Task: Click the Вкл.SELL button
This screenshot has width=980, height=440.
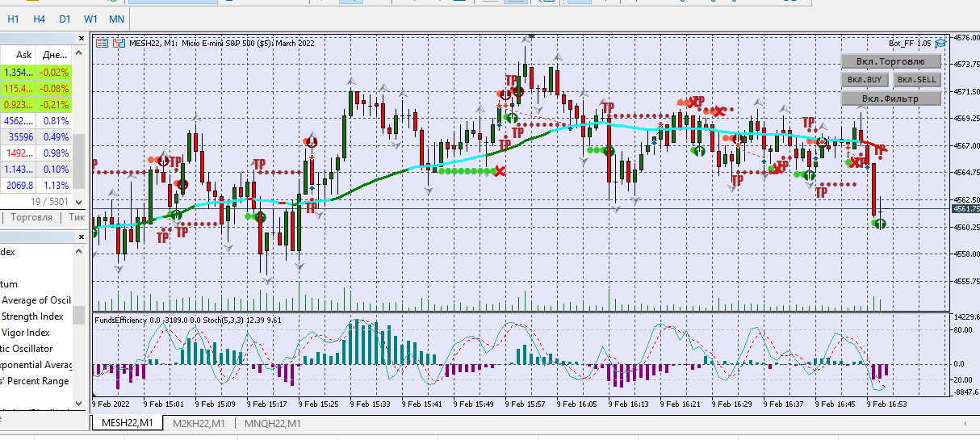Action: coord(917,80)
